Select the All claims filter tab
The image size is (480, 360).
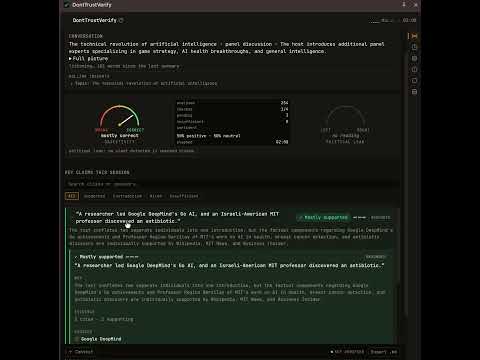click(72, 196)
